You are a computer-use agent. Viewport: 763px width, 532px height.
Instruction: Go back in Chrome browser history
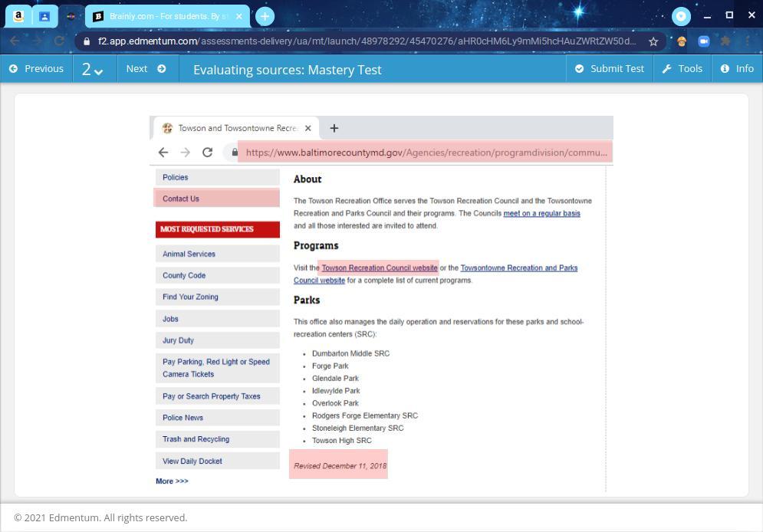15,41
